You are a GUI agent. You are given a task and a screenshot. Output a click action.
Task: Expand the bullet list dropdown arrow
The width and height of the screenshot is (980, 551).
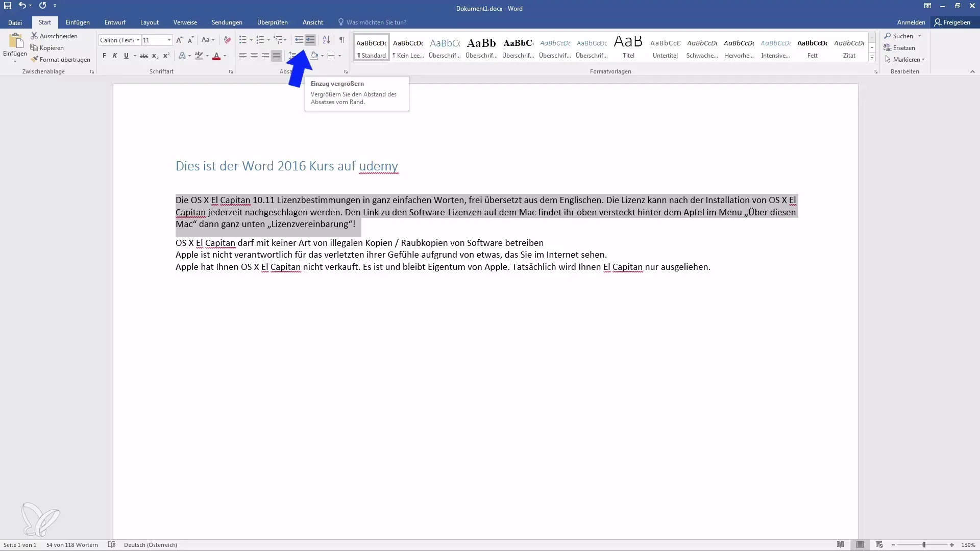[251, 40]
